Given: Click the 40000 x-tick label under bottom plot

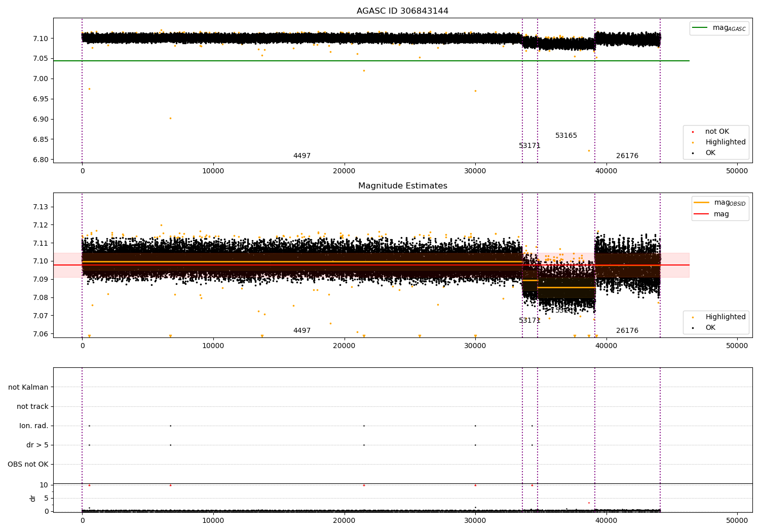Looking at the screenshot, I should (x=606, y=520).
